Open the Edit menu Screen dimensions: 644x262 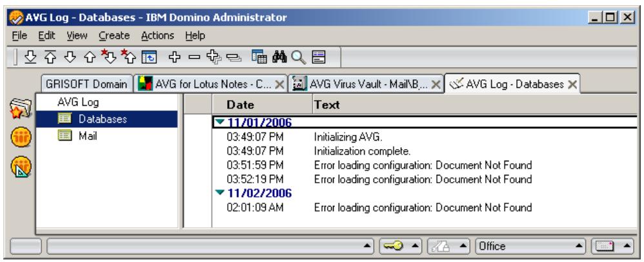[47, 36]
